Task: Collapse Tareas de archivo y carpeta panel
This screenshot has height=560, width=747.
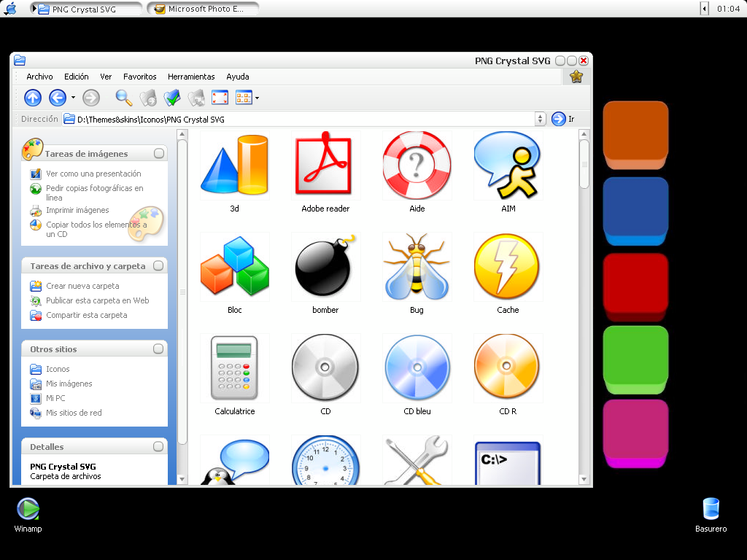Action: click(158, 265)
